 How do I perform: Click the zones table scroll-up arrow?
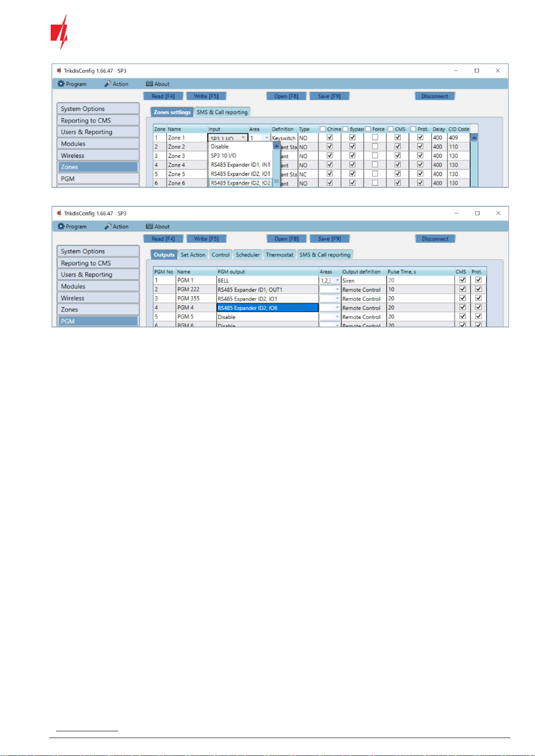[474, 138]
